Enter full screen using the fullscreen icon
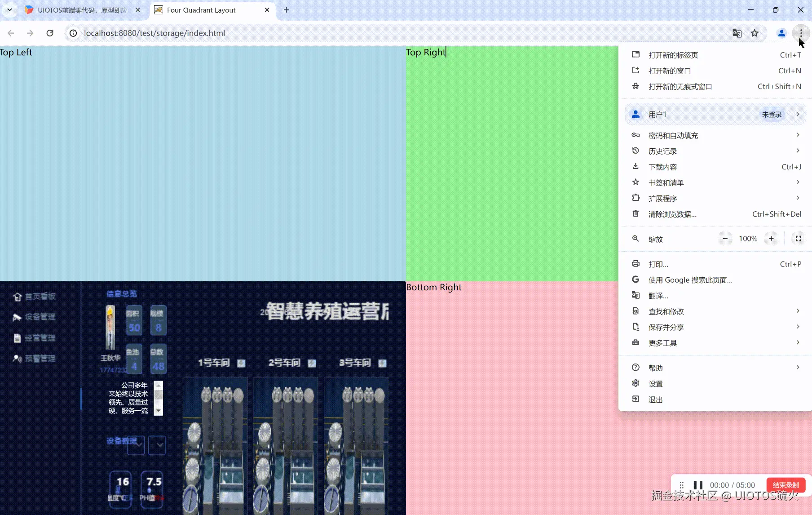 coord(798,239)
